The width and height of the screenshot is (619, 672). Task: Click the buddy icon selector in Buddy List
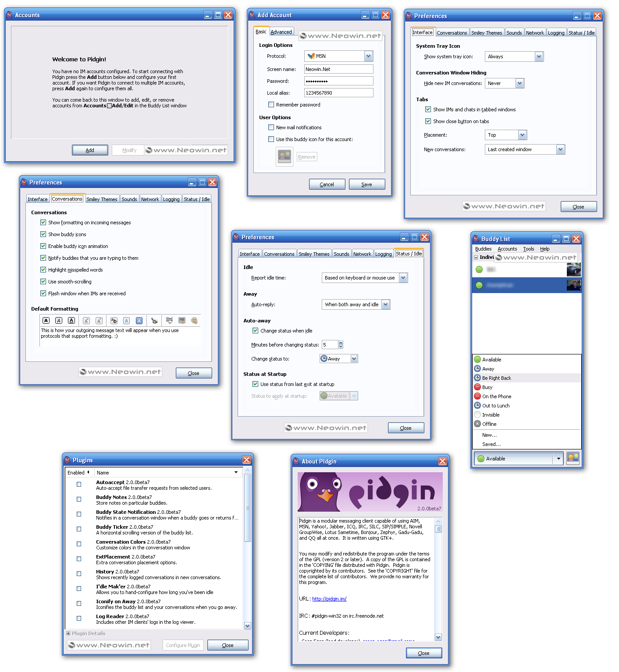coord(573,458)
